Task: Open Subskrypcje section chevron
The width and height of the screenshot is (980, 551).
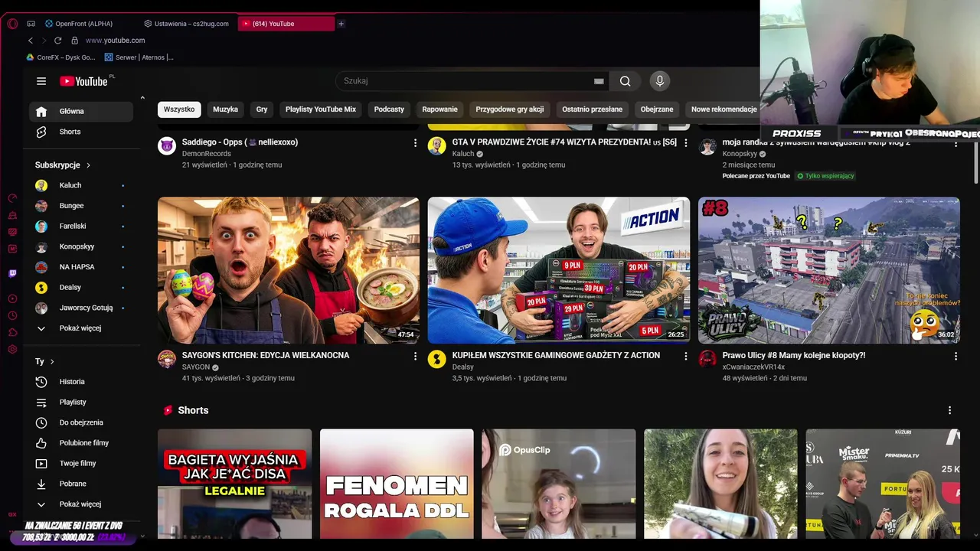Action: tap(88, 165)
